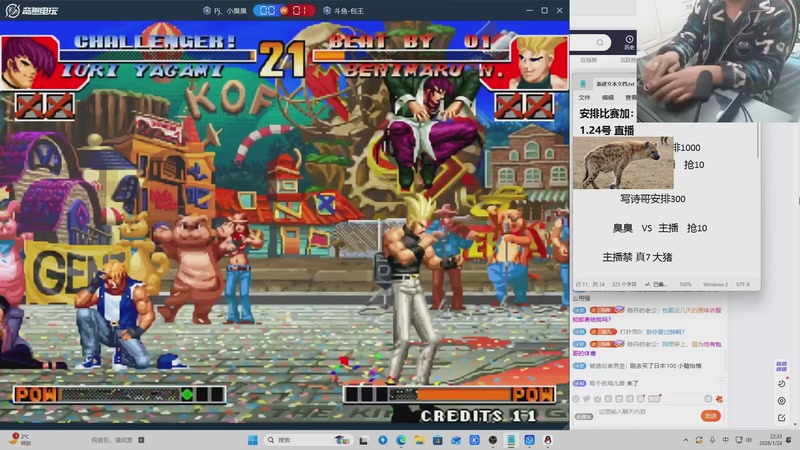The height and width of the screenshot is (450, 800).
Task: Click the Windows Start button
Action: (x=253, y=440)
